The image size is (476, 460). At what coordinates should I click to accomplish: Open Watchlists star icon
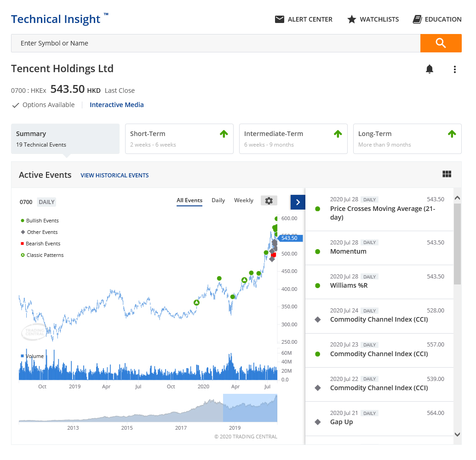[x=351, y=19]
